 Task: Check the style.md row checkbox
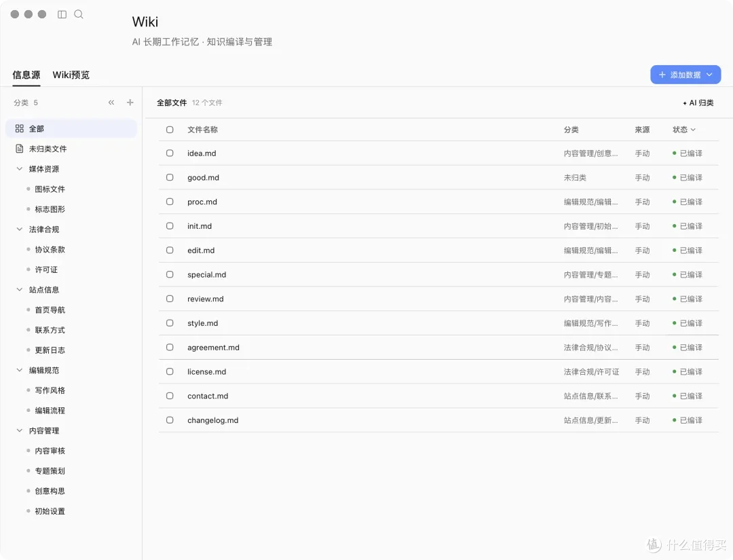click(170, 323)
